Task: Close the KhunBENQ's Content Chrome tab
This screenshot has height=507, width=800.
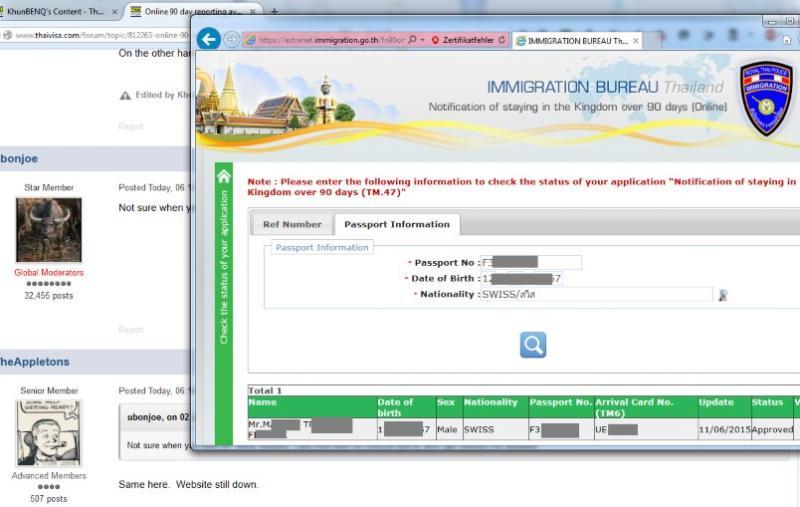Action: point(114,11)
